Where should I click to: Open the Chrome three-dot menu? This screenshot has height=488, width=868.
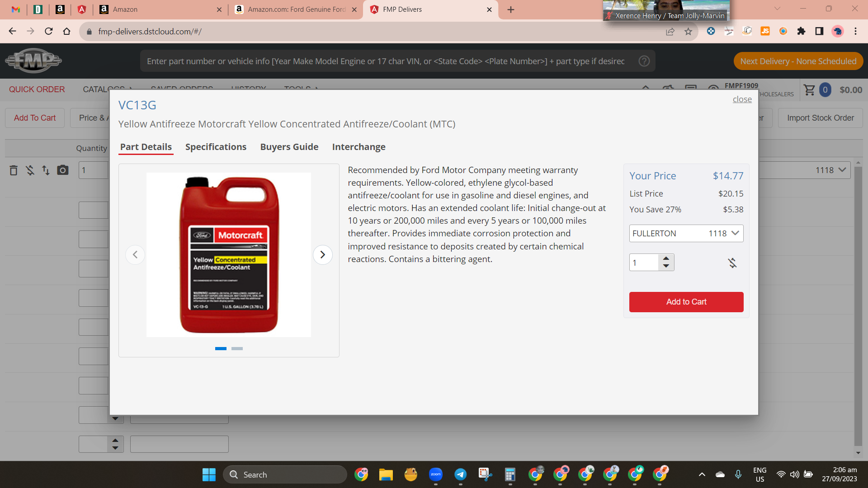click(855, 31)
